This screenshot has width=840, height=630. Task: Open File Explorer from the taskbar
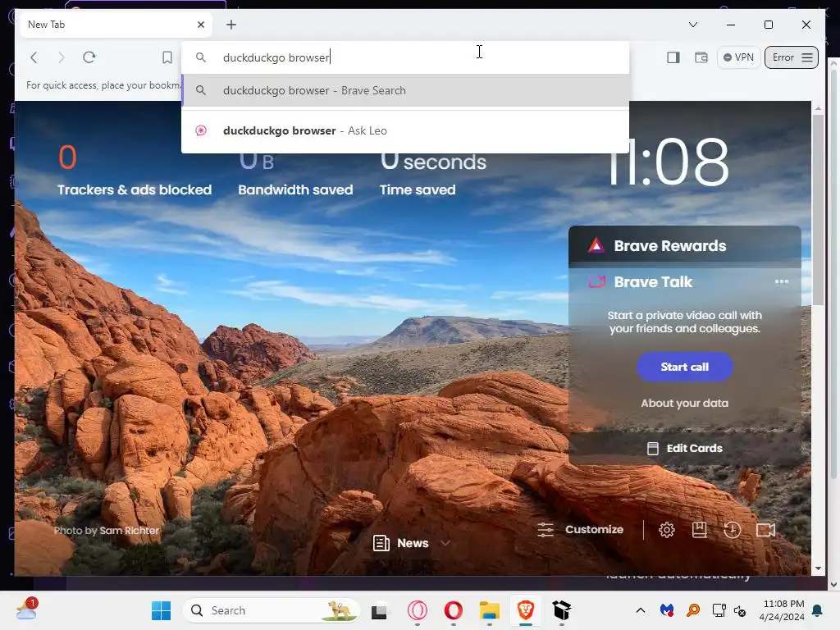(489, 610)
